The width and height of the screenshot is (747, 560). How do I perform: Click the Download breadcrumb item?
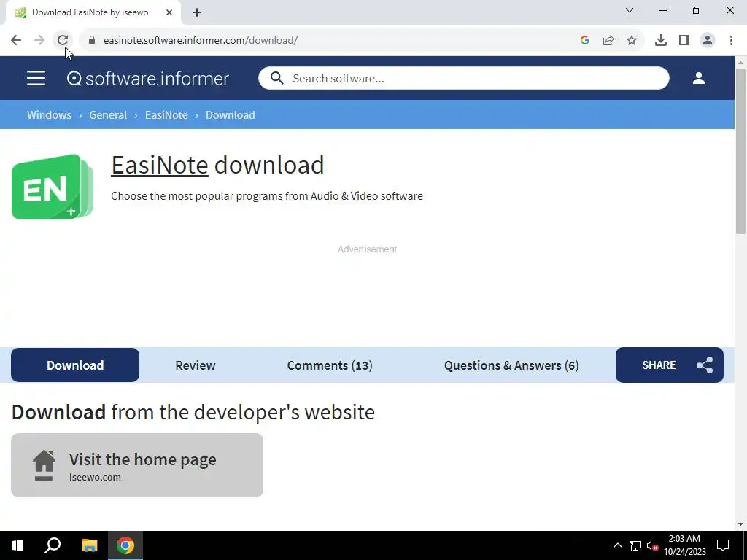coord(230,114)
